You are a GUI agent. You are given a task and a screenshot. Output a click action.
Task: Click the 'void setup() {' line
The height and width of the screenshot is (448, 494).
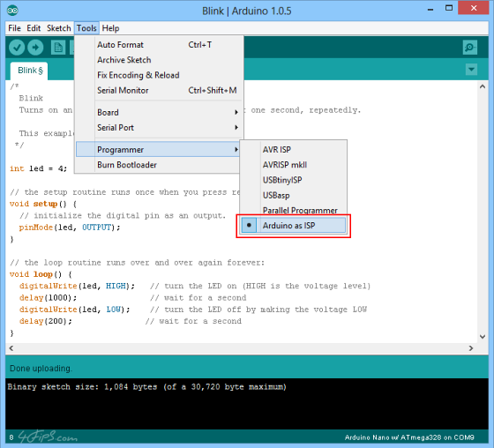43,204
